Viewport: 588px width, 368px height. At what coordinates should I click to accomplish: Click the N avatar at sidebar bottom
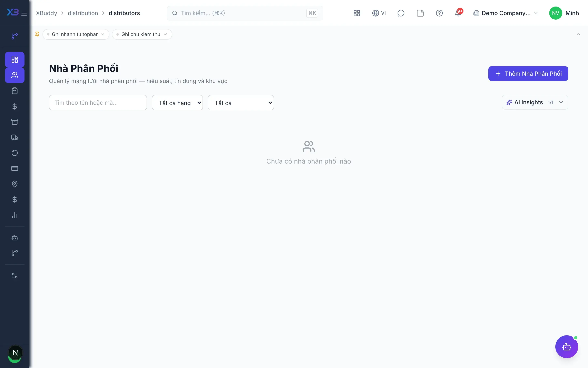click(15, 353)
